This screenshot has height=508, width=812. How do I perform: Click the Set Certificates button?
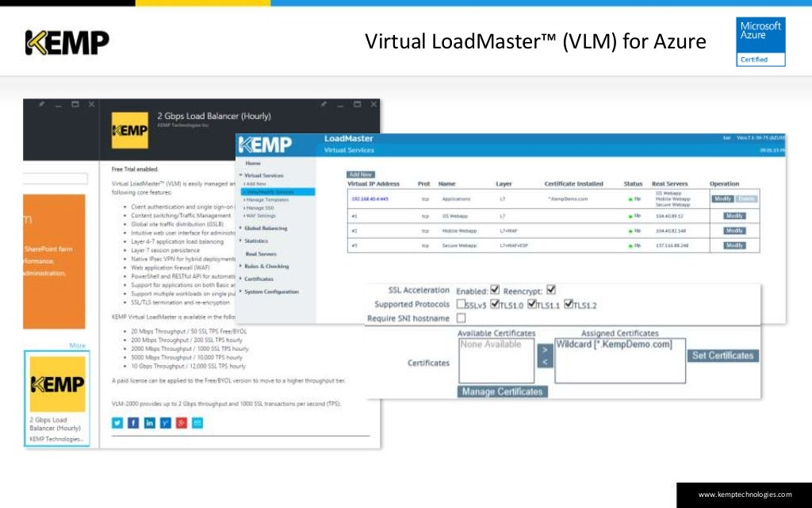[723, 356]
